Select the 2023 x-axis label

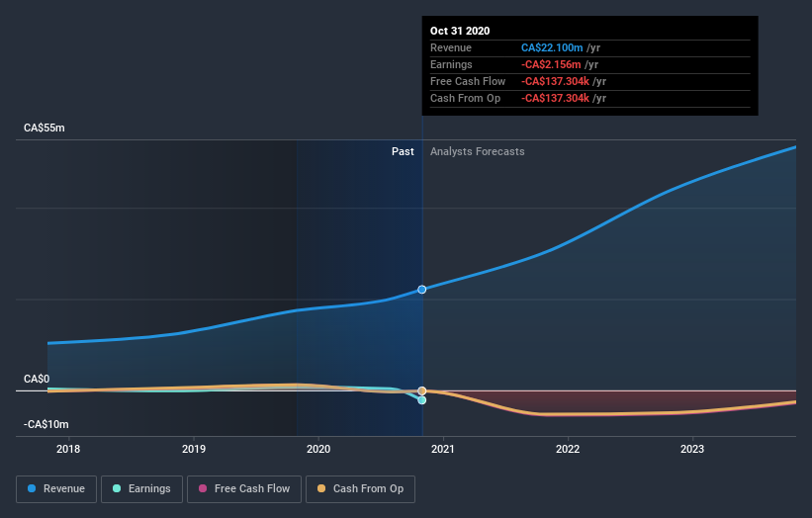[692, 449]
